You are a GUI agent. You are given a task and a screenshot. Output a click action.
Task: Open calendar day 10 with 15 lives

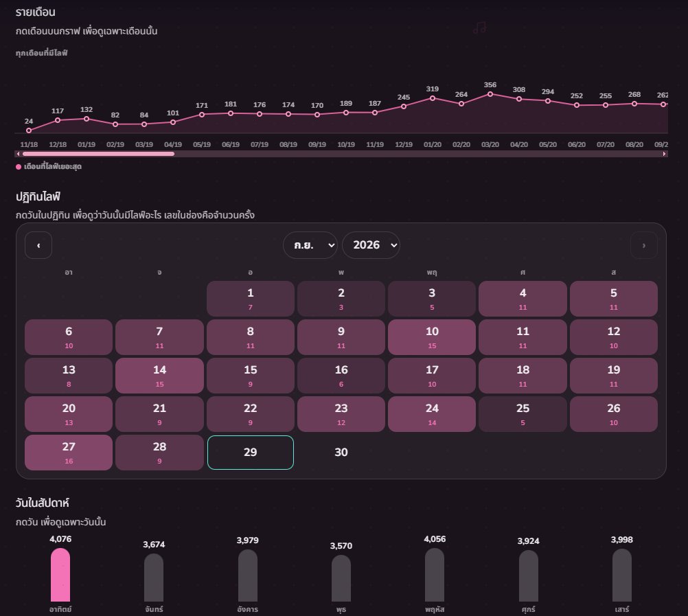[432, 337]
